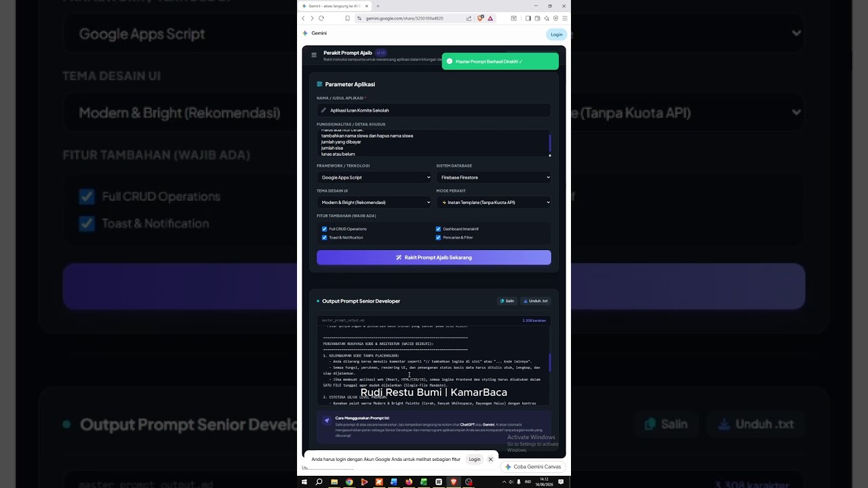Bookmark this page with the bookmark icon
Viewport: 868px width, 488px height.
pos(348,18)
